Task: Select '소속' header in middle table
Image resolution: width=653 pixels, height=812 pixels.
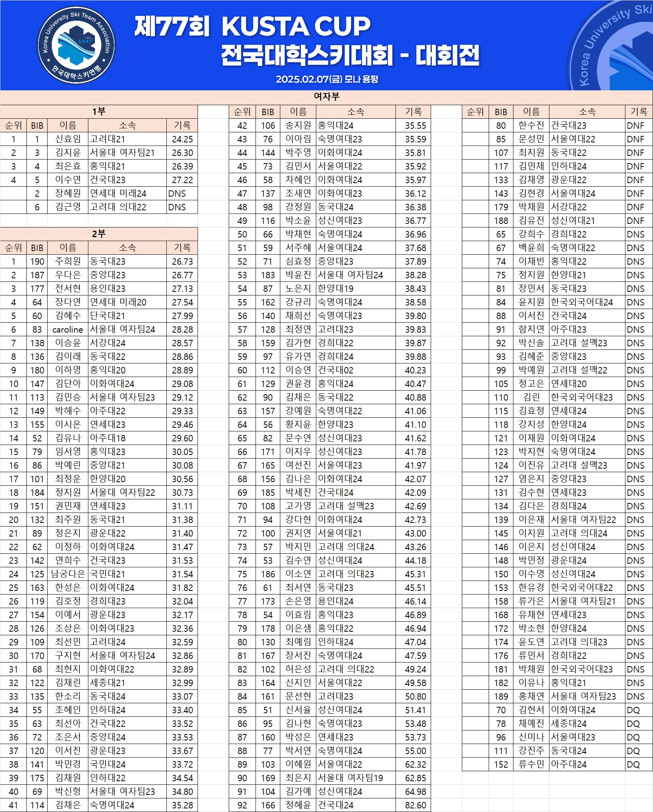Action: tap(356, 112)
